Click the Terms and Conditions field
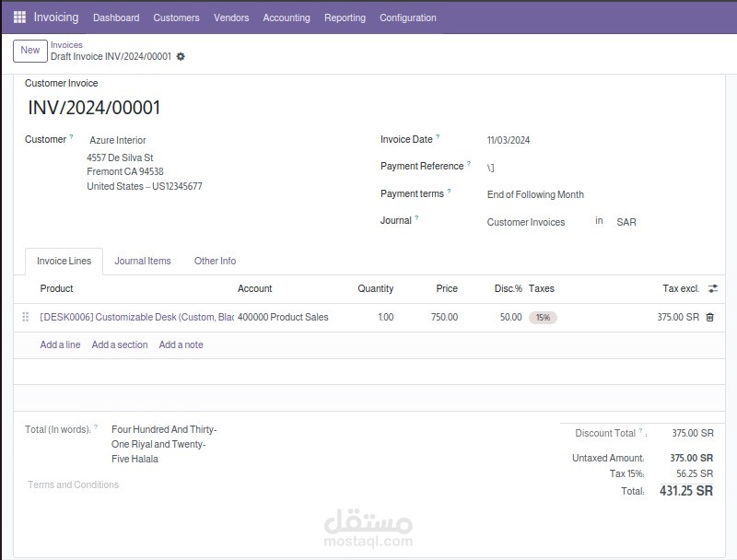The height and width of the screenshot is (560, 737). pyautogui.click(x=73, y=484)
